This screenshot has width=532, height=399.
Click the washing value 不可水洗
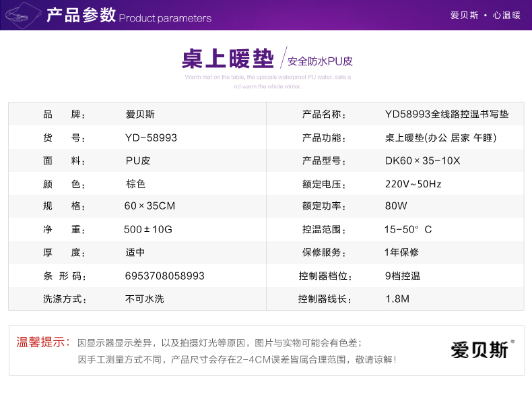tap(145, 299)
